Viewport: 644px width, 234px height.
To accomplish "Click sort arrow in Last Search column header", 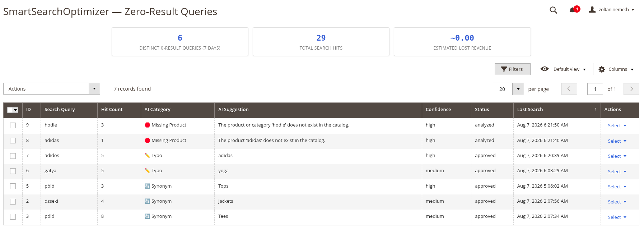I will tap(596, 109).
